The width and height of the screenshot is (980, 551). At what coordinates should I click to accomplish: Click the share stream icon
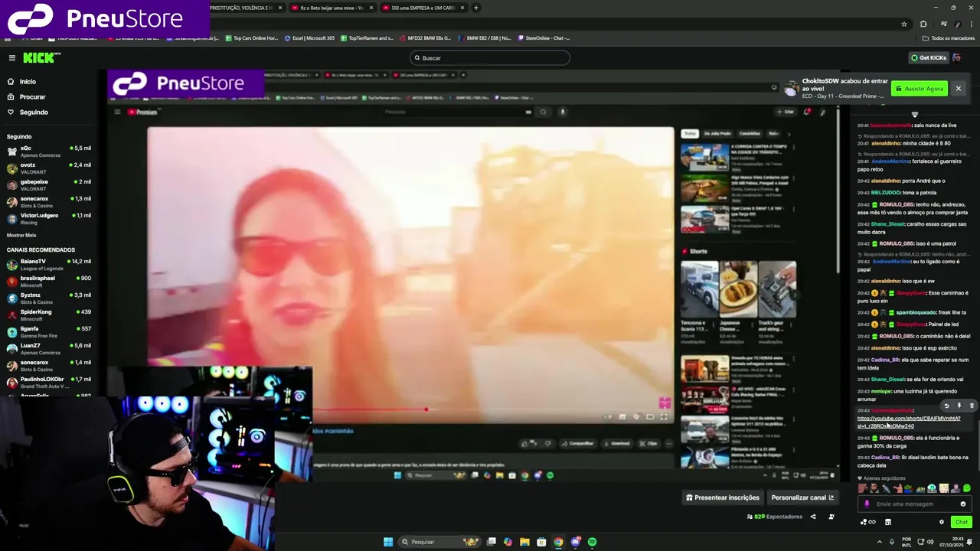813,517
